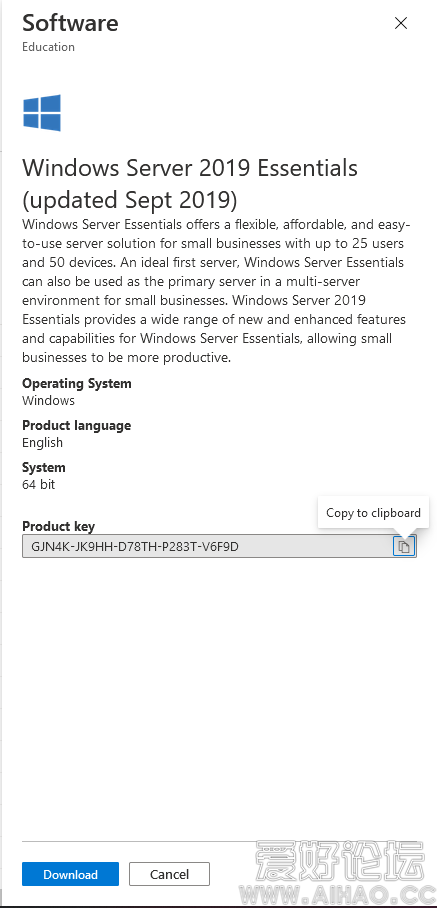This screenshot has height=908, width=437.
Task: Click the 'System' label
Action: (x=43, y=467)
